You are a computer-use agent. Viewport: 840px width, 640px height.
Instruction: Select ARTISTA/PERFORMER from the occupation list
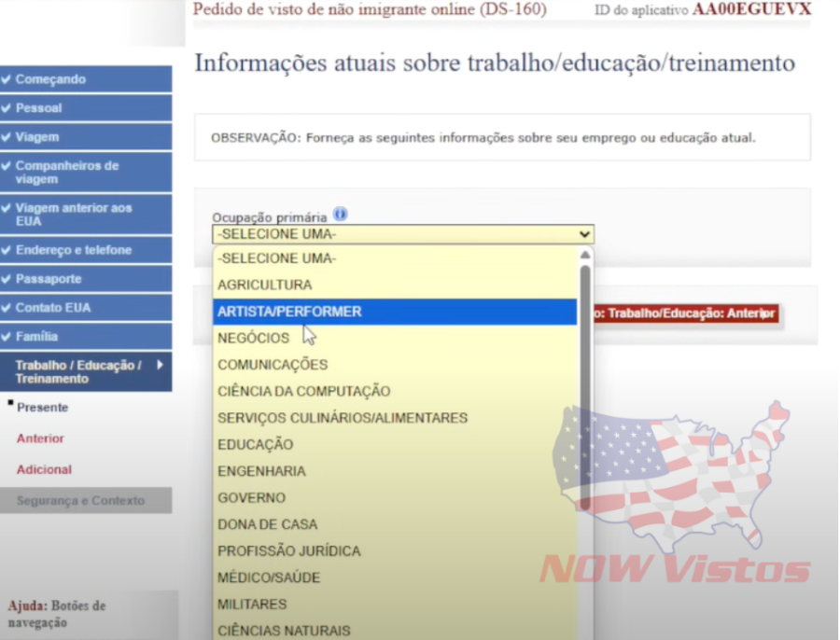point(290,311)
